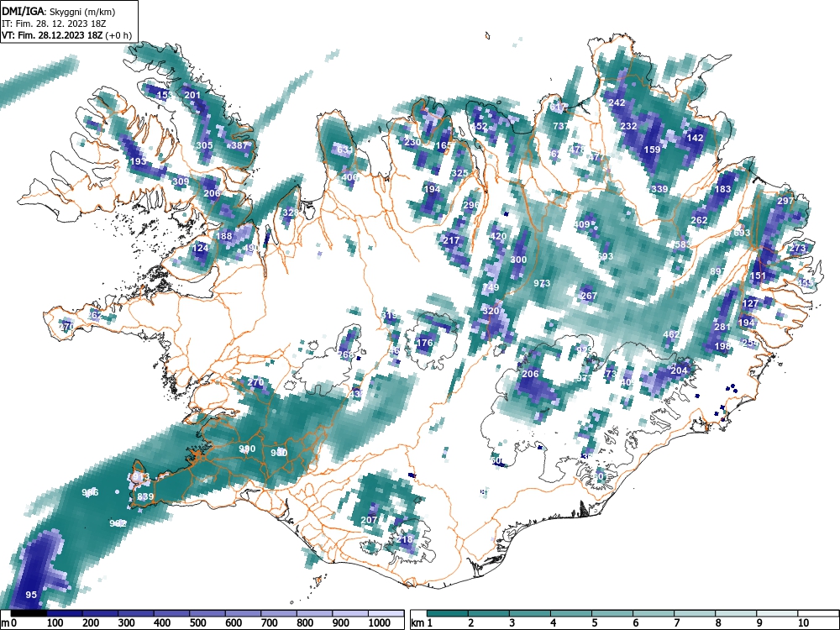Click the 218 visibility value in the south
Image resolution: width=840 pixels, height=630 pixels.
(x=405, y=539)
